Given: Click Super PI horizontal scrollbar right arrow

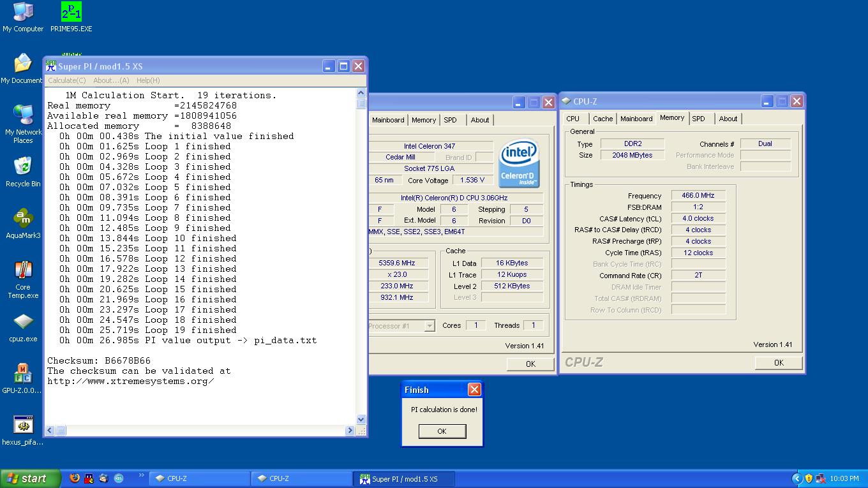Looking at the screenshot, I should [350, 431].
